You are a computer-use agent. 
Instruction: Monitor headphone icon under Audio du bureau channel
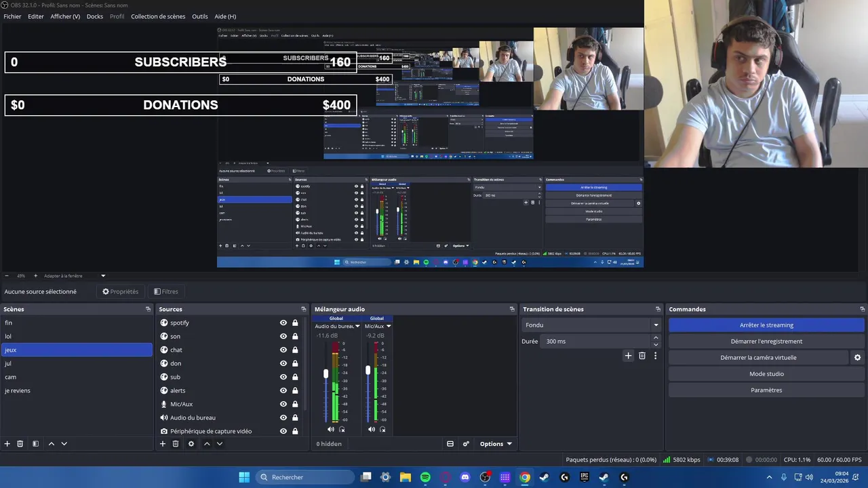(x=342, y=429)
